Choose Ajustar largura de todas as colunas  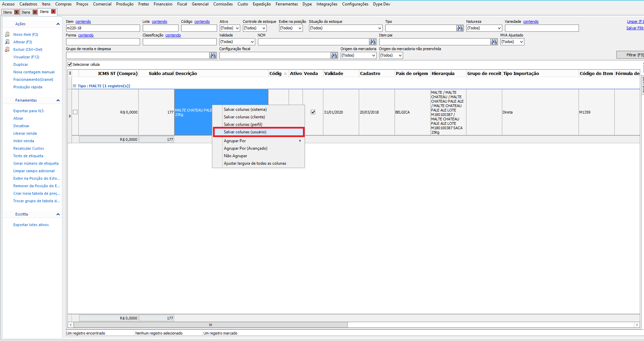point(259,163)
